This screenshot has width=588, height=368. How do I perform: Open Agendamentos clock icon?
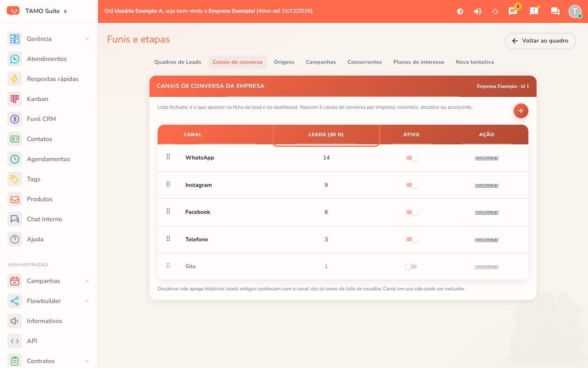[x=15, y=159]
